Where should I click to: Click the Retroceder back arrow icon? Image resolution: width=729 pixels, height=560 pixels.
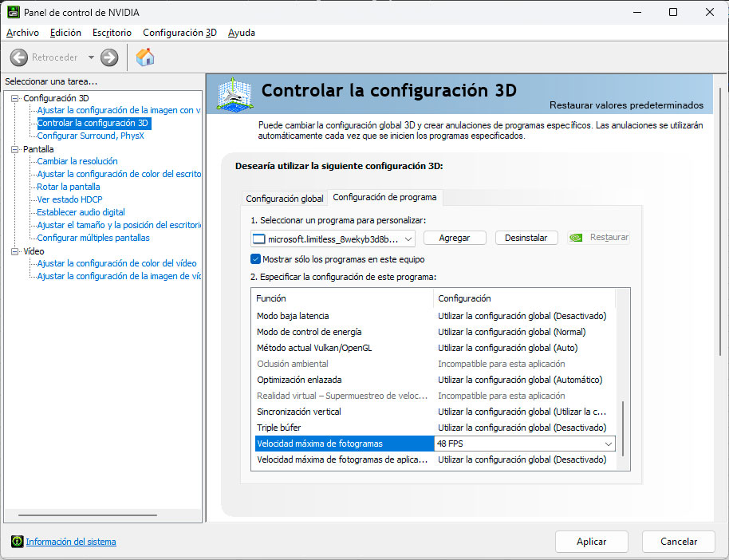point(19,57)
